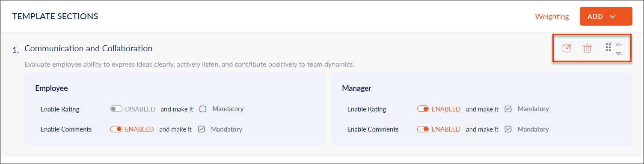Click the section description text

pyautogui.click(x=190, y=65)
